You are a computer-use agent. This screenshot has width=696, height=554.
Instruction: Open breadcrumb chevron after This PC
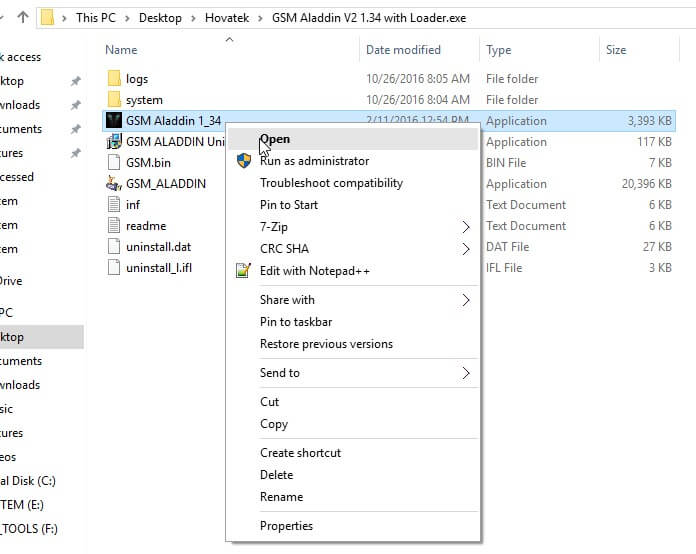click(127, 18)
